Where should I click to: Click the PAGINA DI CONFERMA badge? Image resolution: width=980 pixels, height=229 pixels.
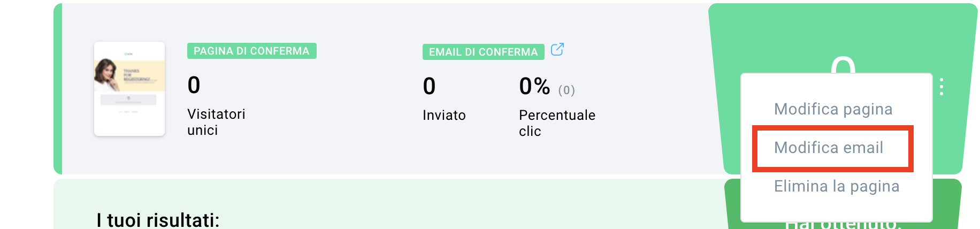(x=251, y=51)
